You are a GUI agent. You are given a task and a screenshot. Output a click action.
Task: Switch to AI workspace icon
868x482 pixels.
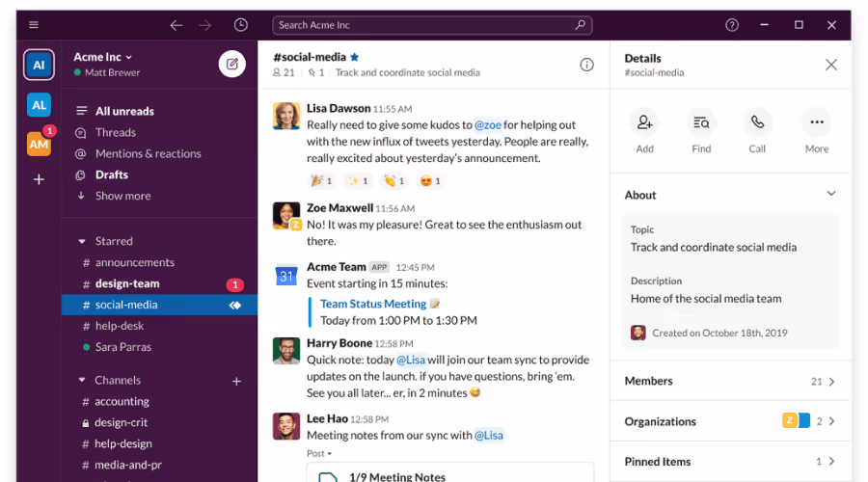click(x=39, y=65)
